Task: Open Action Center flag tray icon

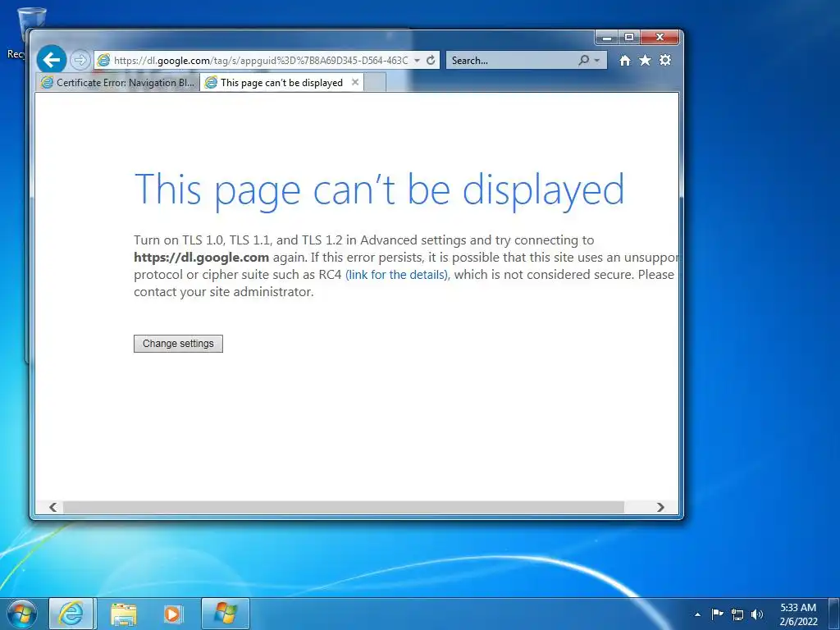Action: pos(717,614)
